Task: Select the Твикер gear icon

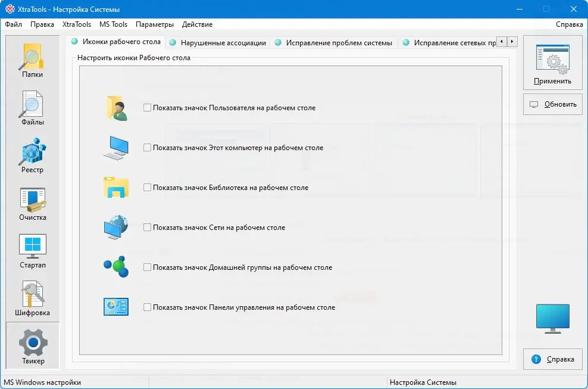Action: click(x=33, y=346)
